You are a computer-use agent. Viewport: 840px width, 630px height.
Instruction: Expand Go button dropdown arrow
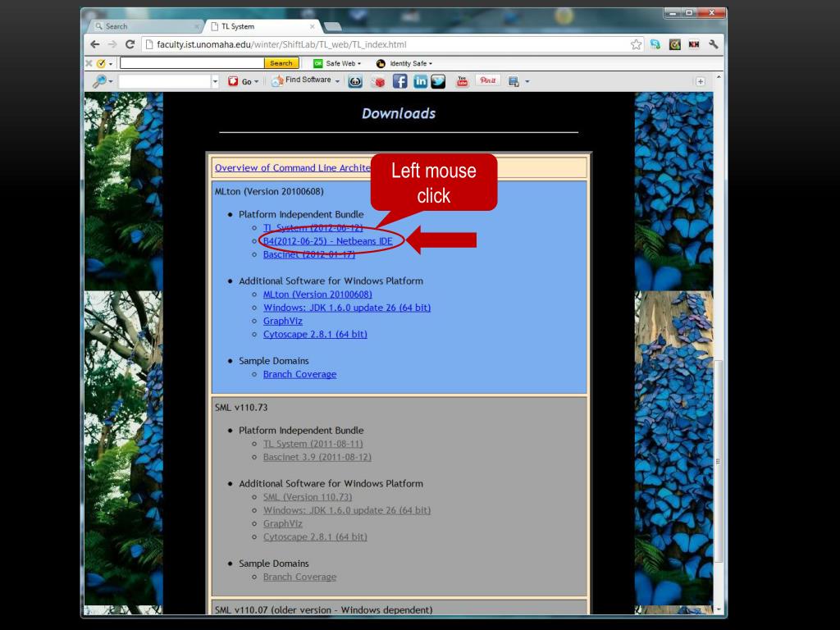tap(256, 81)
